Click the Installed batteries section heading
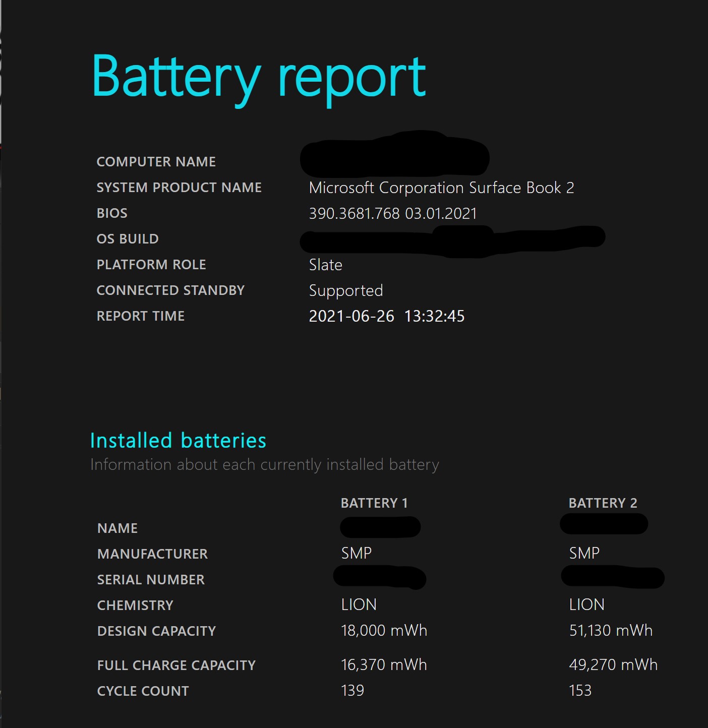The height and width of the screenshot is (728, 708). point(178,441)
